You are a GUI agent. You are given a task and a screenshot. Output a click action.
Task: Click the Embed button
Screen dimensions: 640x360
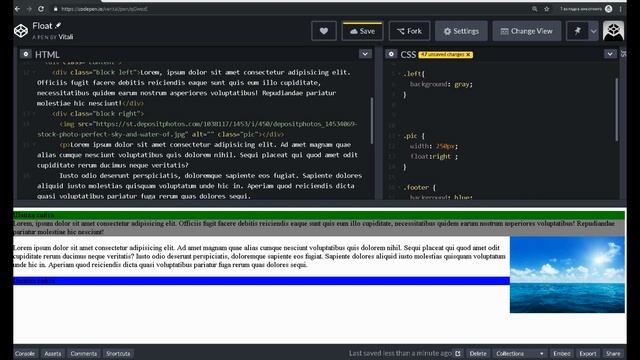click(x=562, y=353)
